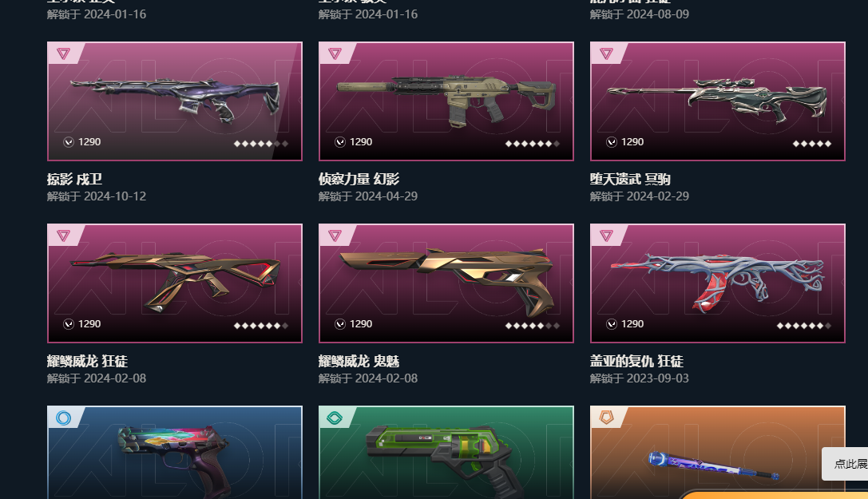Click tier badge icon on 掠影 戍卫 card
Image resolution: width=868 pixels, height=499 pixels.
pos(63,53)
